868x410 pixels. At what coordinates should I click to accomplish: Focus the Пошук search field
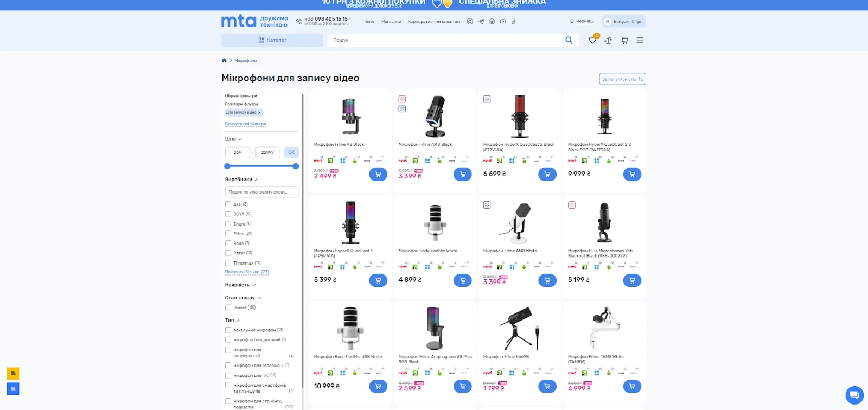pos(446,40)
